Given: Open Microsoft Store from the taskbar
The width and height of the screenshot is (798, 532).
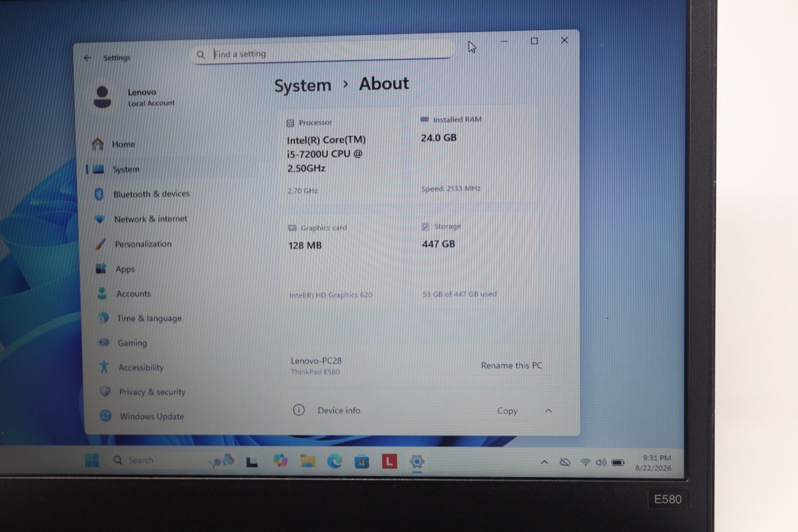Looking at the screenshot, I should click(x=362, y=462).
